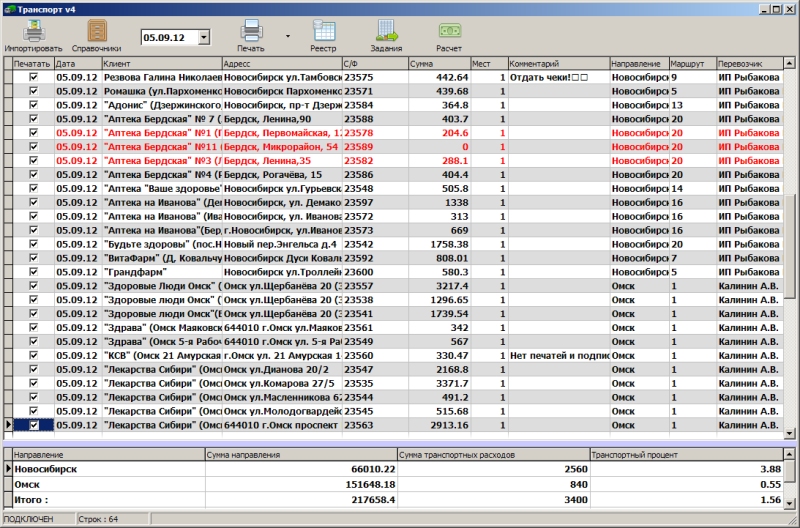Sort by the Сумма column header
Screen dimensions: 800x528
pos(439,64)
